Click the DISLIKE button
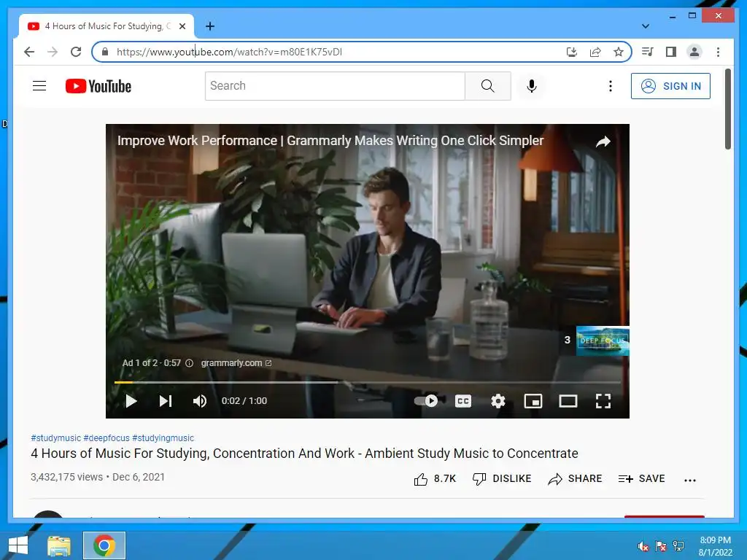The height and width of the screenshot is (560, 747). 502,479
